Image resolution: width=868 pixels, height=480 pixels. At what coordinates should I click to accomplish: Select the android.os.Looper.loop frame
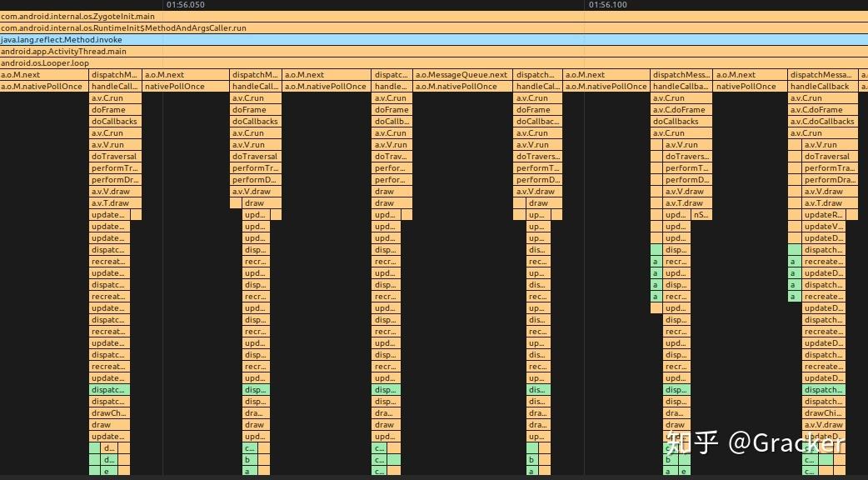click(x=434, y=63)
